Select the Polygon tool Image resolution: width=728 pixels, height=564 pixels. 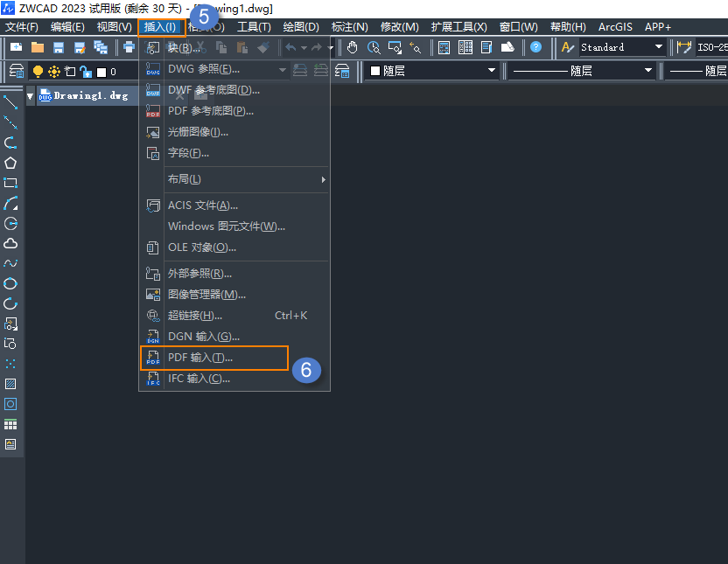pos(10,163)
